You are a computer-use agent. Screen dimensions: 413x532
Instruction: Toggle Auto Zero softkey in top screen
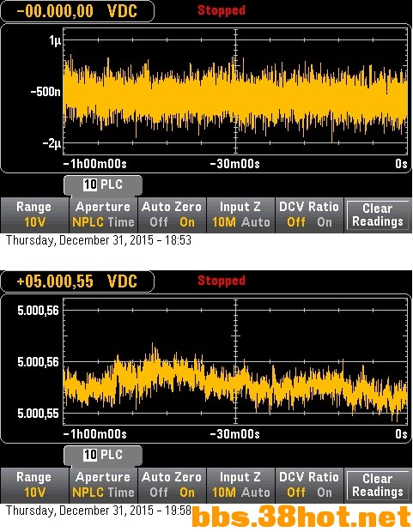[172, 215]
